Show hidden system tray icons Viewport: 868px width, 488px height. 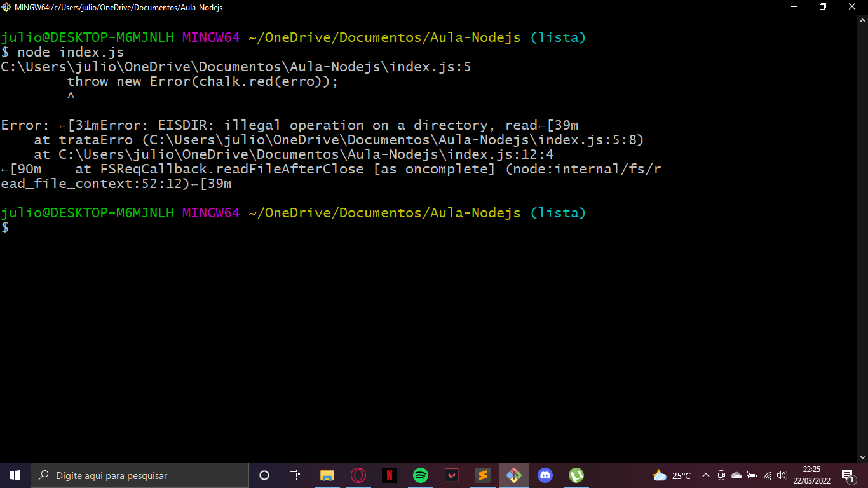pyautogui.click(x=706, y=475)
